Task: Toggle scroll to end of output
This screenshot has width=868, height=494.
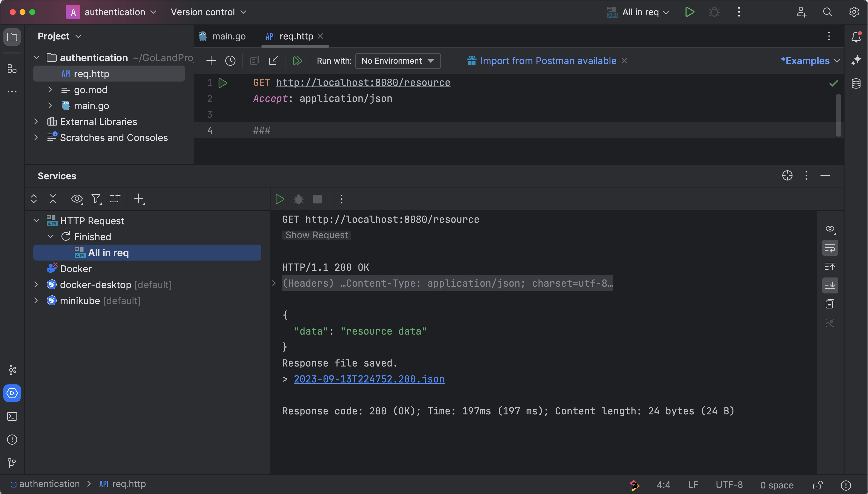Action: 830,285
